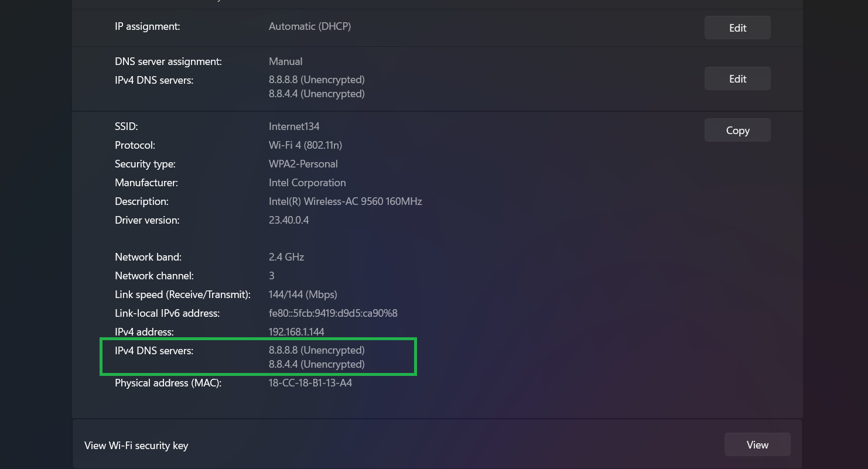This screenshot has width=868, height=469.
Task: Click Edit button for IP assignment
Action: coord(737,28)
